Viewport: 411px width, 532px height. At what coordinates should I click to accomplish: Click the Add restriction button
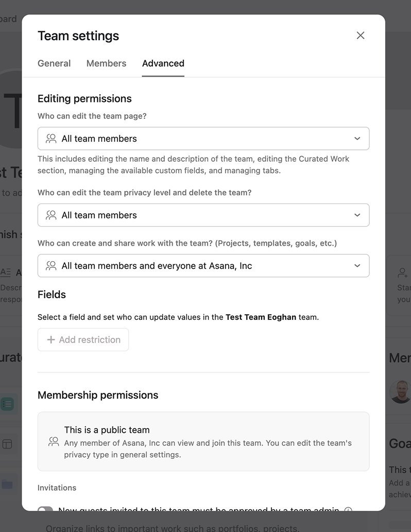[x=83, y=339]
